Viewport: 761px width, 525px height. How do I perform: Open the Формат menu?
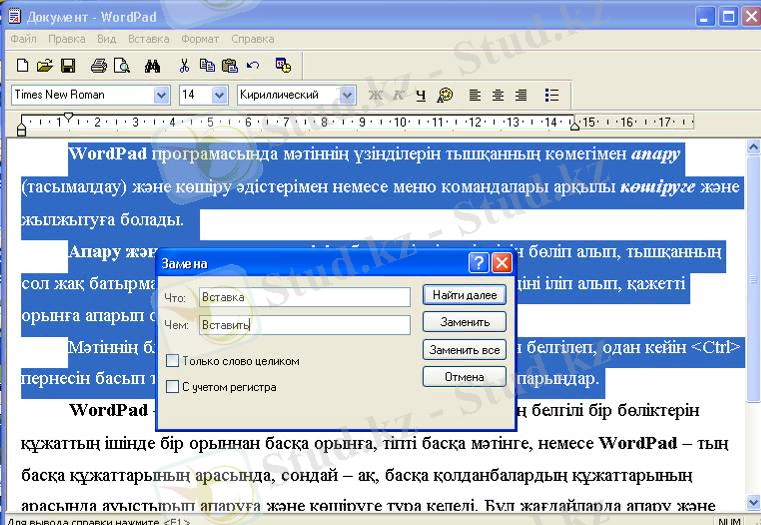[200, 39]
